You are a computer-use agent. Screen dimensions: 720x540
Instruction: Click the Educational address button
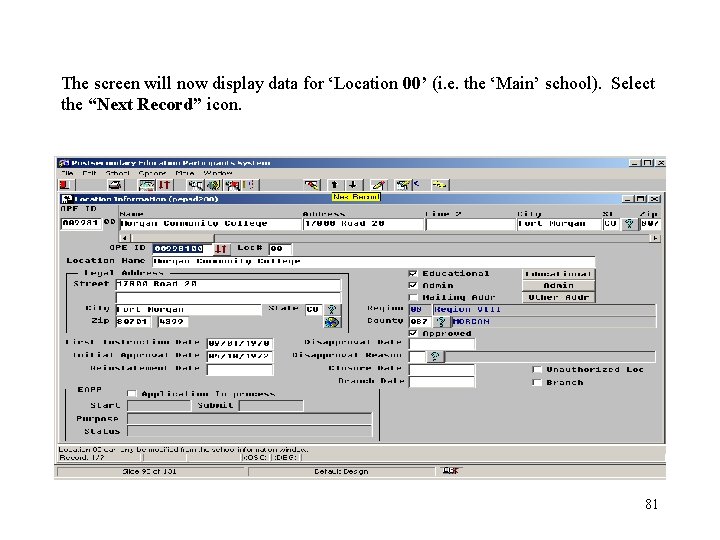558,274
